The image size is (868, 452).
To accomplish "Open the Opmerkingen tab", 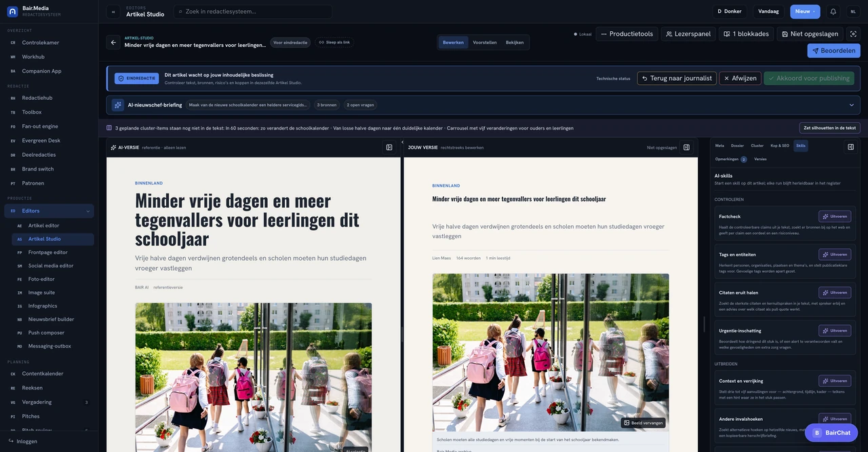I will 731,159.
